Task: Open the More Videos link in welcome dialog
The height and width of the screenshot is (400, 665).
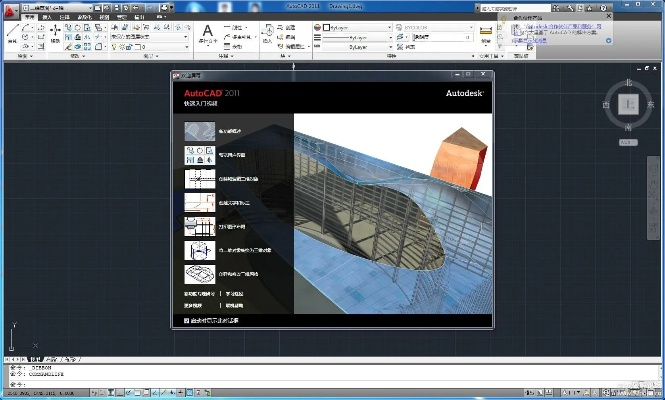Action: pos(193,304)
